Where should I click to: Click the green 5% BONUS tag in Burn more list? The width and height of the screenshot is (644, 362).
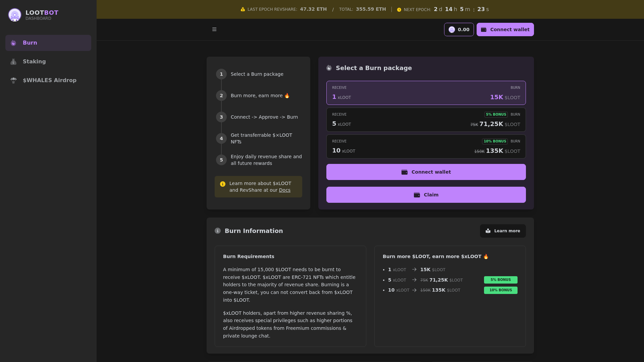(501, 280)
